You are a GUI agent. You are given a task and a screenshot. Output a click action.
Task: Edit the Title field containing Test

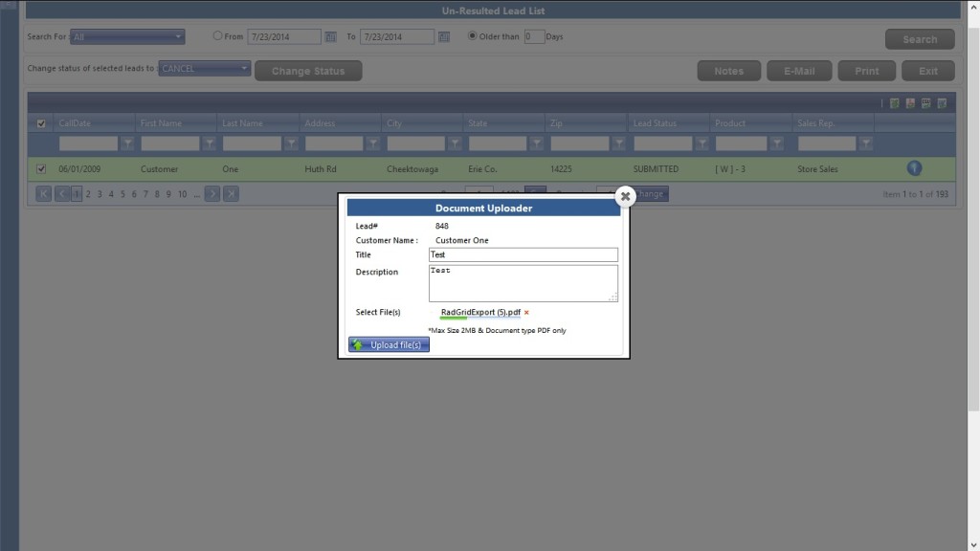coord(523,254)
